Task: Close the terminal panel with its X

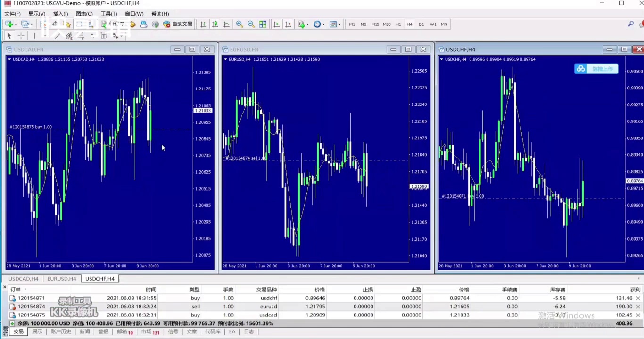Action: 4,287
